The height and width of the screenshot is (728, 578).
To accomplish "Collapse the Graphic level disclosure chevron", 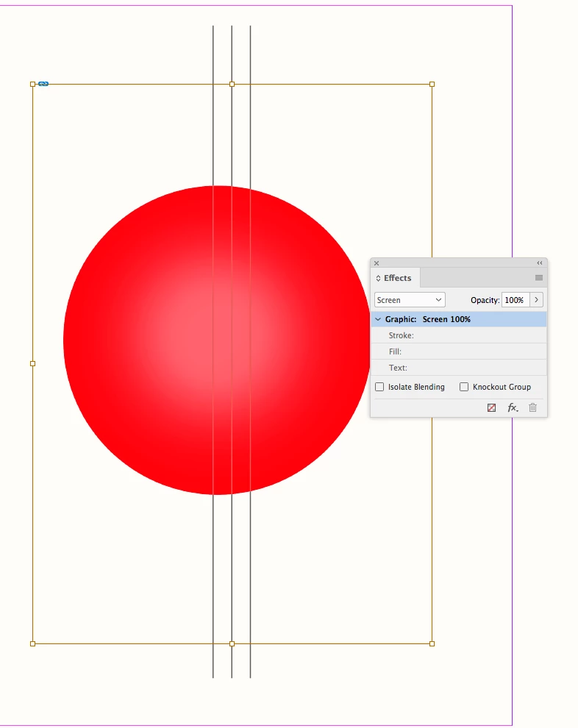I will tap(378, 319).
